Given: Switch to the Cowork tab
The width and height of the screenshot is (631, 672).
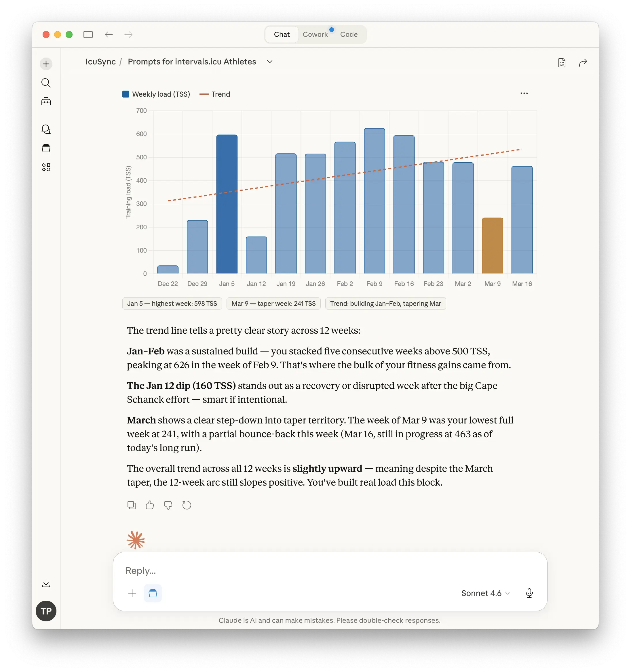Looking at the screenshot, I should tap(315, 35).
